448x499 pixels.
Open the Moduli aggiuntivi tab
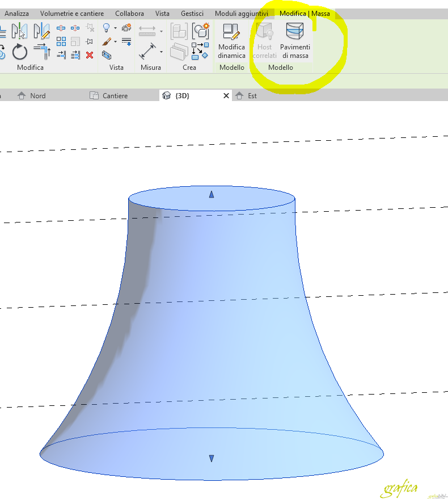242,14
